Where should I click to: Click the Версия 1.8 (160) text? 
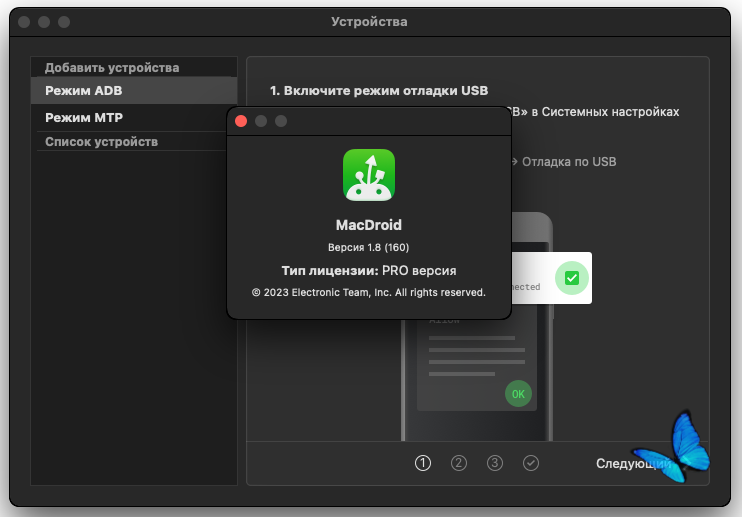tap(369, 247)
